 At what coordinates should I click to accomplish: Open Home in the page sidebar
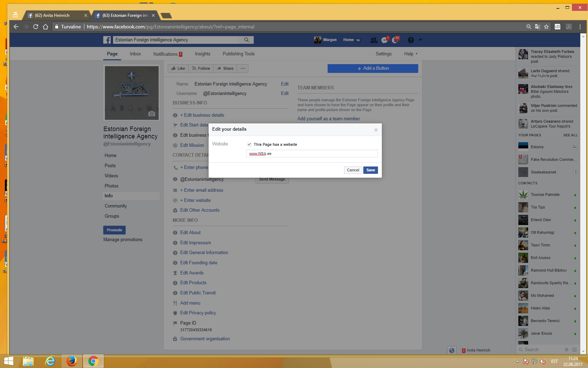(111, 155)
